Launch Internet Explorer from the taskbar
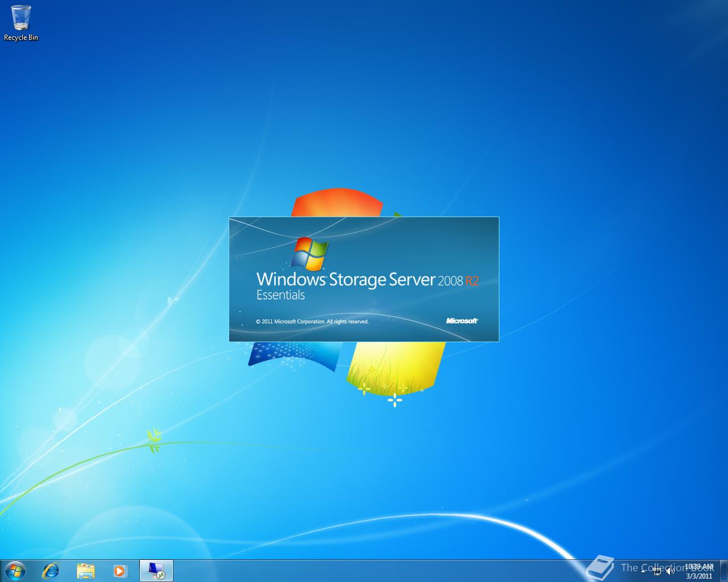 click(x=51, y=571)
